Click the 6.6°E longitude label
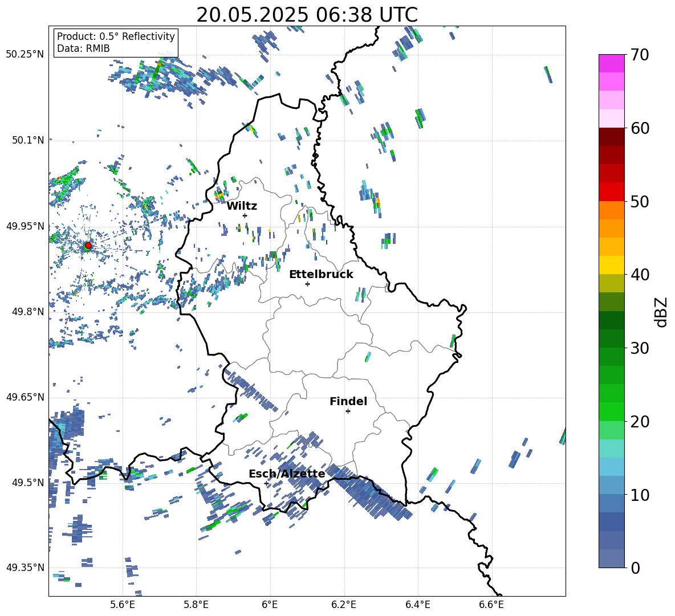The width and height of the screenshot is (675, 616). [x=491, y=605]
